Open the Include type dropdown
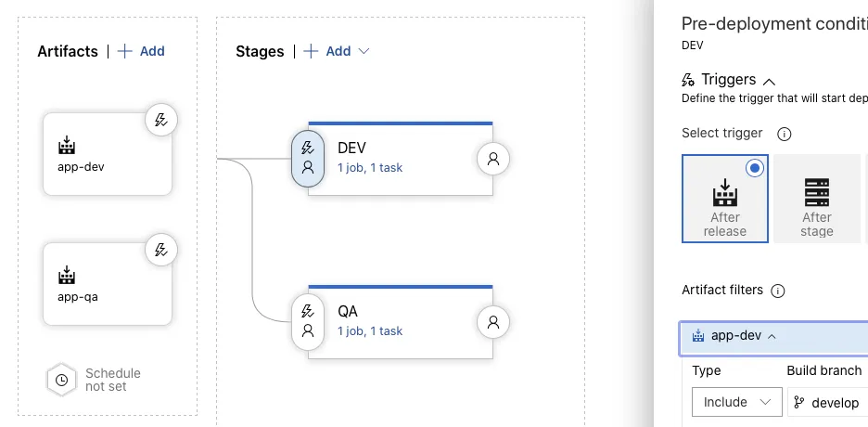The image size is (868, 427). [x=736, y=402]
